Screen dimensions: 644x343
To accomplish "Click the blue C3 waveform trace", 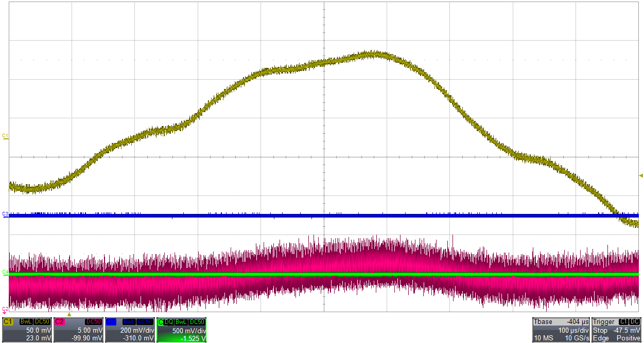I will 324,215.
